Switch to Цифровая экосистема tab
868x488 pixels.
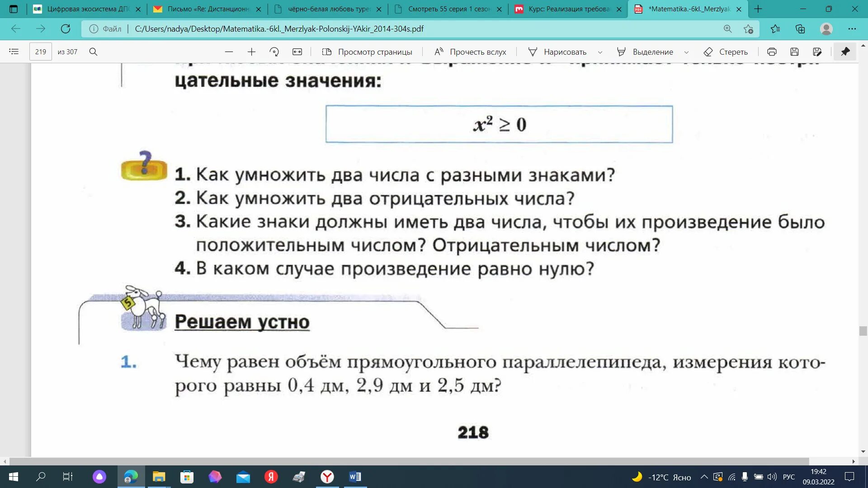87,9
